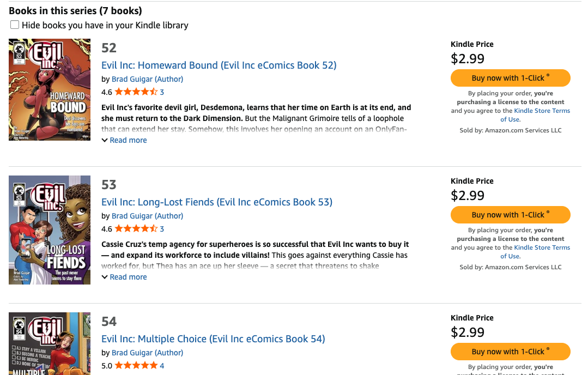Open Evil Inc: Homeward Bound title link
This screenshot has height=375, width=588.
pos(219,65)
